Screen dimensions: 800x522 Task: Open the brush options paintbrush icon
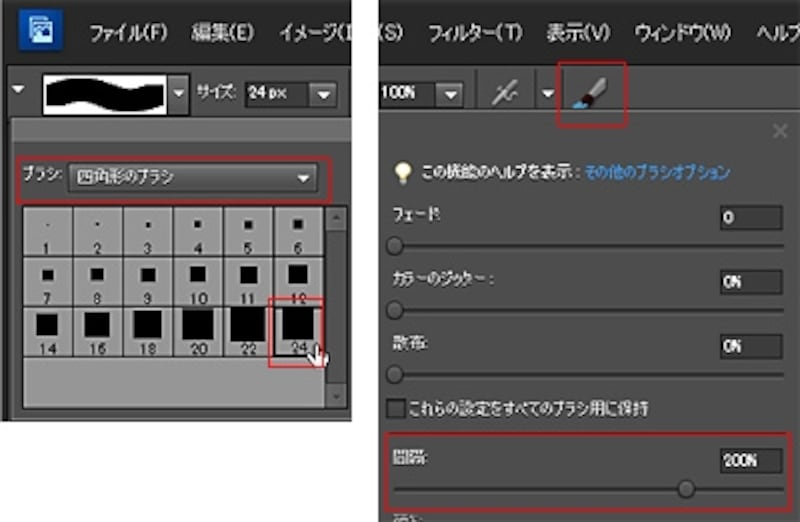click(590, 94)
